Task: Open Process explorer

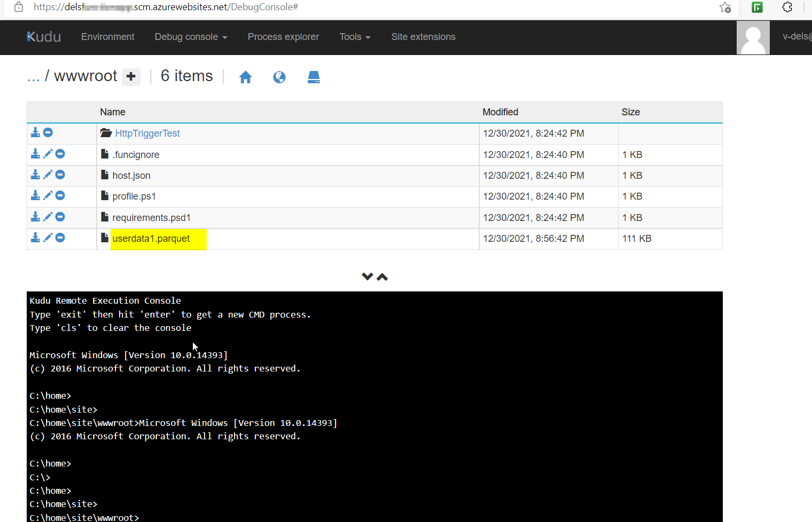Action: pos(283,37)
